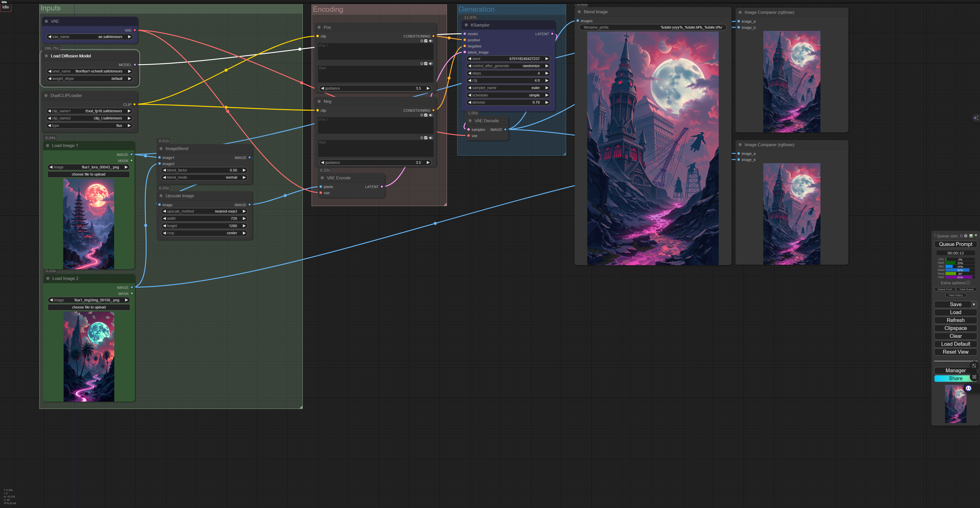
Task: Click the speaker icon above Neg clip_l field
Action: click(x=431, y=115)
